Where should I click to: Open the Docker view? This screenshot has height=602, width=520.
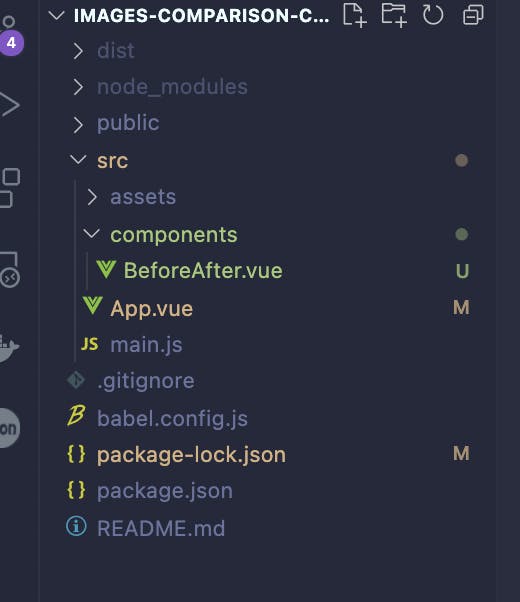coord(8,348)
